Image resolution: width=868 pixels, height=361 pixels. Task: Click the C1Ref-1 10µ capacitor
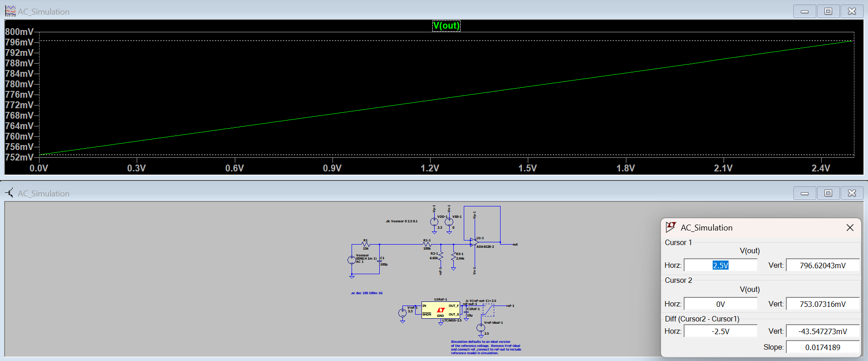466,311
